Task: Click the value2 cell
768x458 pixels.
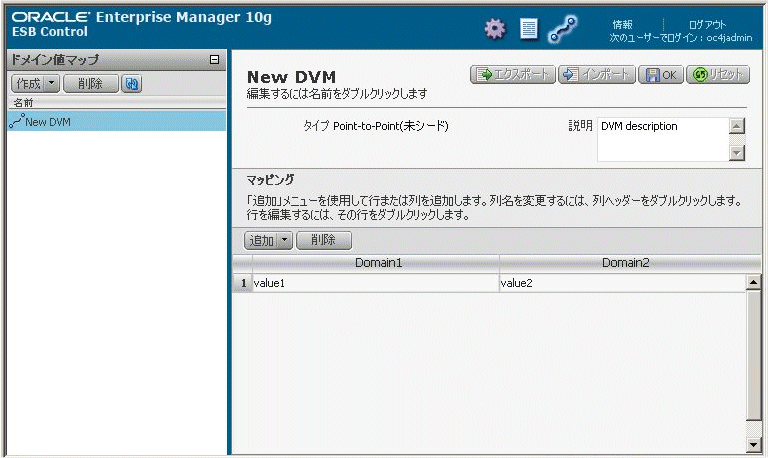Action: 623,283
